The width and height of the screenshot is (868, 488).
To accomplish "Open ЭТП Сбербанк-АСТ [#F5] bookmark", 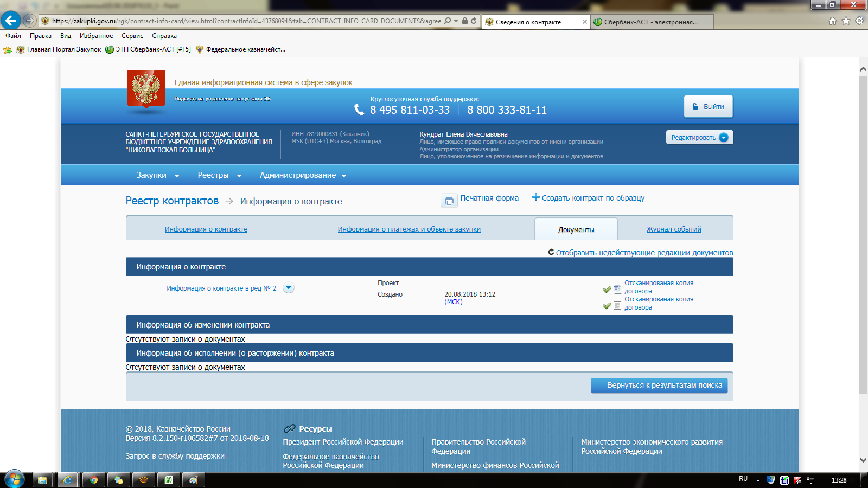I will (x=148, y=49).
